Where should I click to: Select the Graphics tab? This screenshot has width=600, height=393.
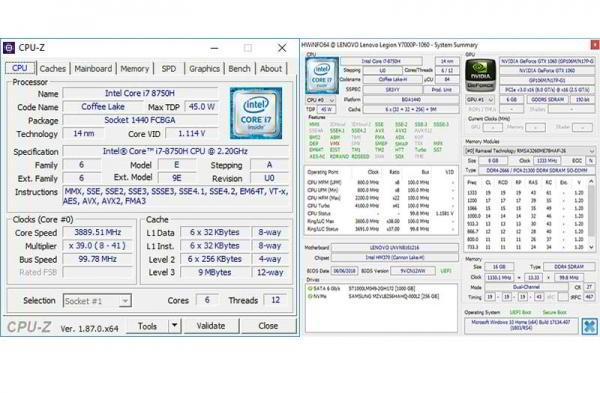pos(204,69)
